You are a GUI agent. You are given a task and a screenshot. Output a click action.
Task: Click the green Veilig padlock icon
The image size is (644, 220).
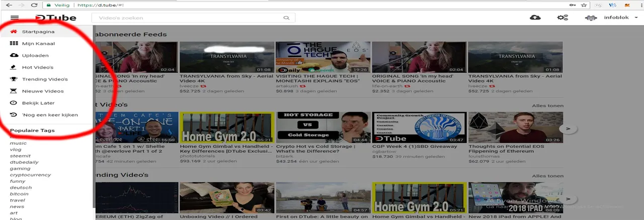point(48,5)
